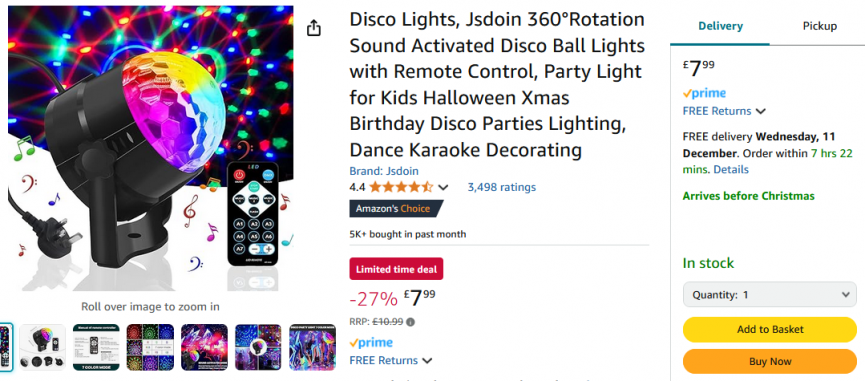The height and width of the screenshot is (381, 865).
Task: Click the Prime logo in the delivery panel
Action: pyautogui.click(x=704, y=93)
